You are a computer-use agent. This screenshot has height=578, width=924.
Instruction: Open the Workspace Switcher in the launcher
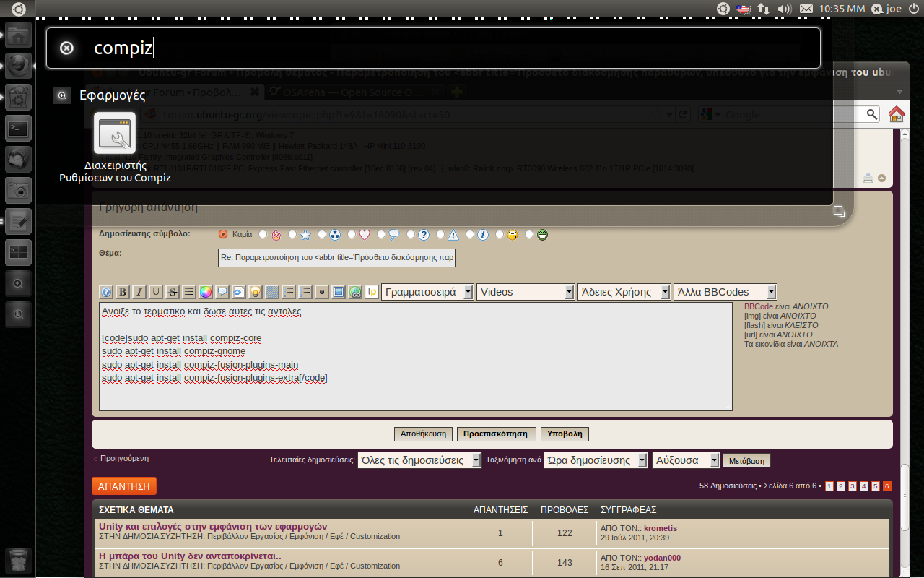tap(18, 252)
